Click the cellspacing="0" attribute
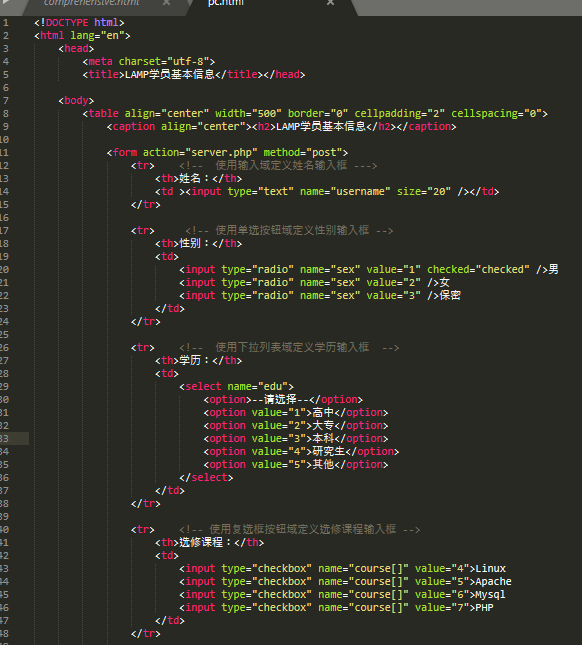 click(496, 114)
